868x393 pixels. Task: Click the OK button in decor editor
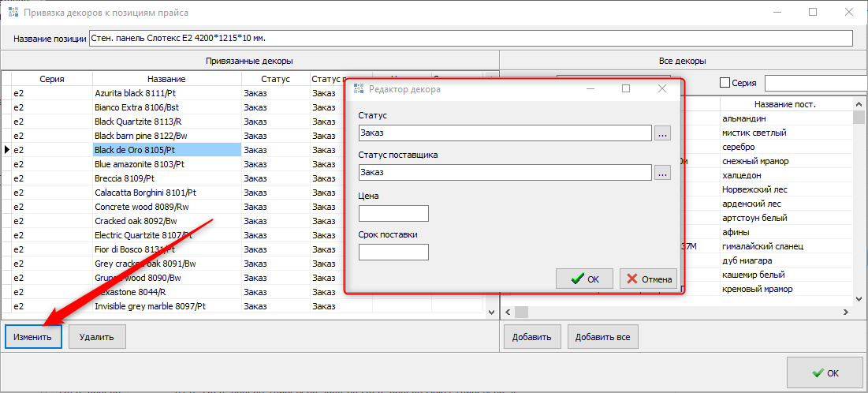(584, 279)
